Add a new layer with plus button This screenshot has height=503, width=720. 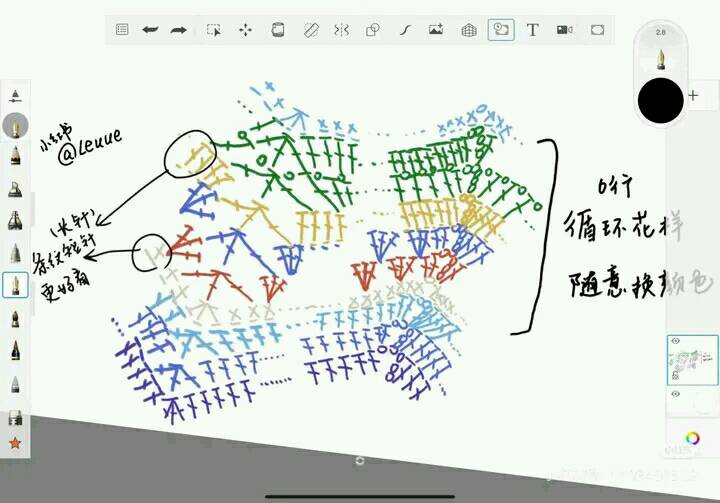(693, 96)
